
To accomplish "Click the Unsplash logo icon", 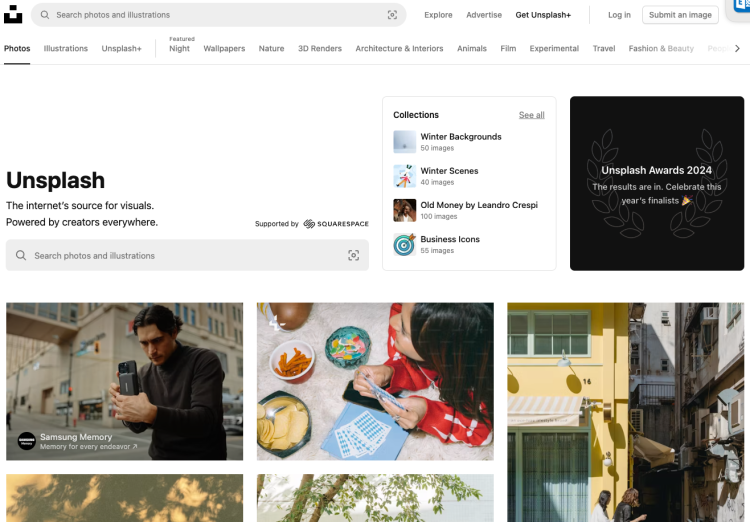I will [x=13, y=14].
